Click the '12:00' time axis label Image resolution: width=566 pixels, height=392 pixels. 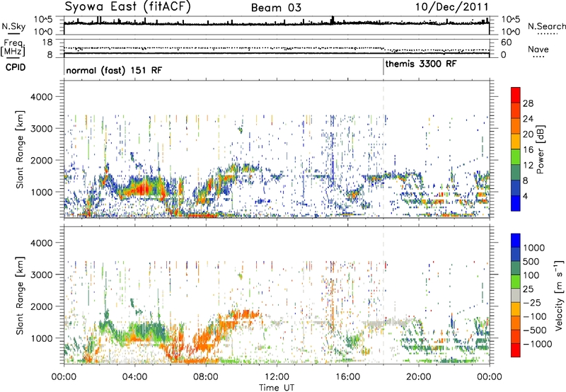[277, 377]
